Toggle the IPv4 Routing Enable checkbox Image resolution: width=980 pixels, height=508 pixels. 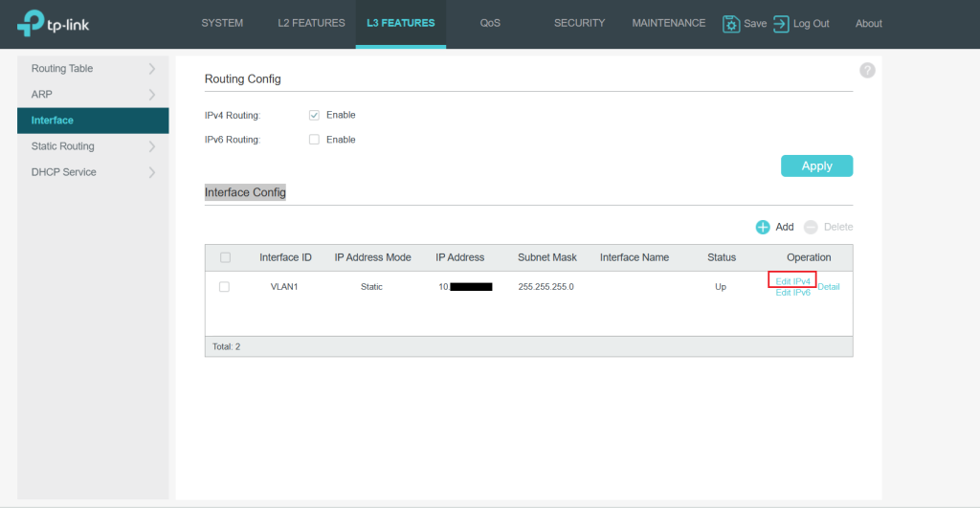[x=314, y=115]
